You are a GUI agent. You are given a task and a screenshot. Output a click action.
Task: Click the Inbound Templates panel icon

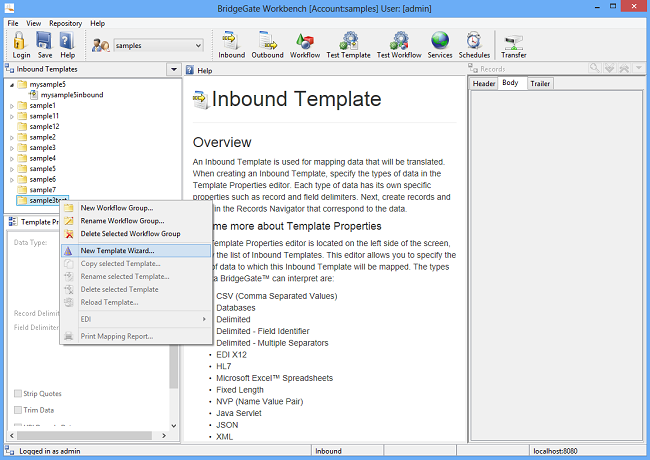(10, 69)
